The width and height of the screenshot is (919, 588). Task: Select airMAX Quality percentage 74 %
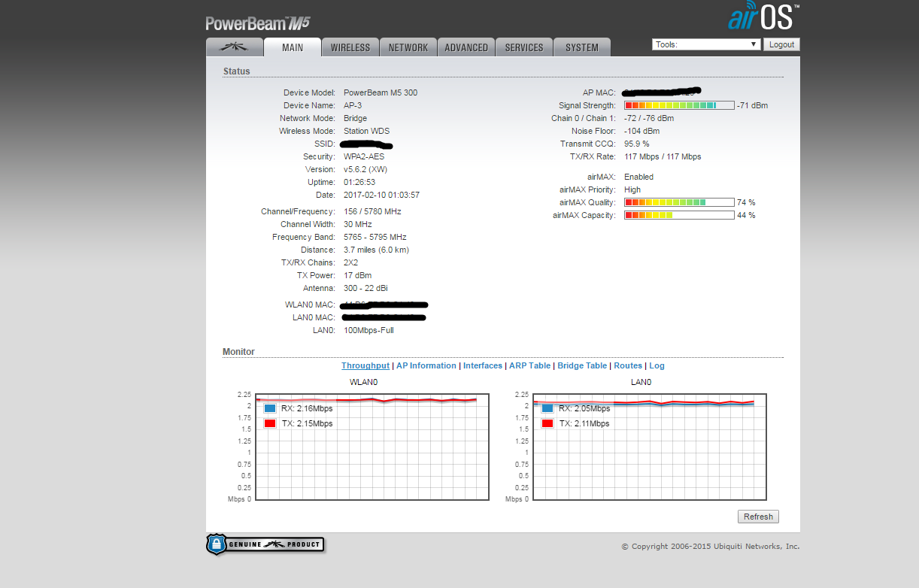click(746, 202)
